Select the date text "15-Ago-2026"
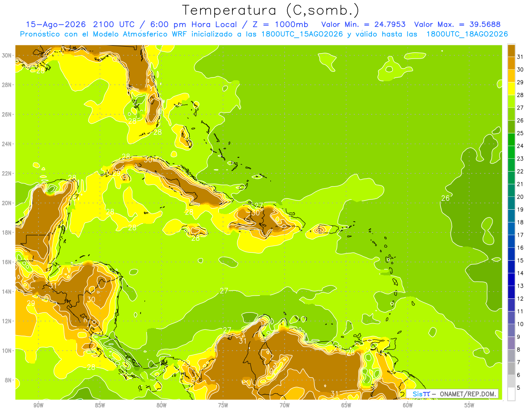Screen dimensions: 532x411 56,24
